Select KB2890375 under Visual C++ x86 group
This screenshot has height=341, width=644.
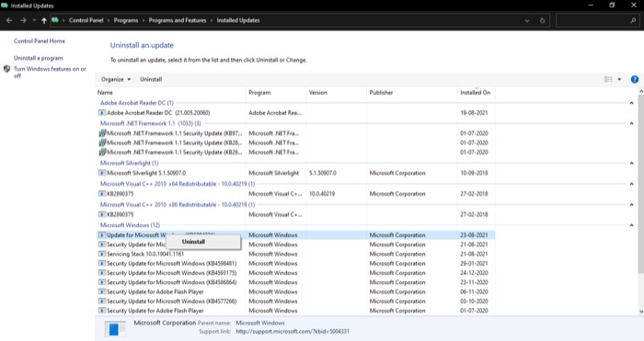pyautogui.click(x=295, y=214)
